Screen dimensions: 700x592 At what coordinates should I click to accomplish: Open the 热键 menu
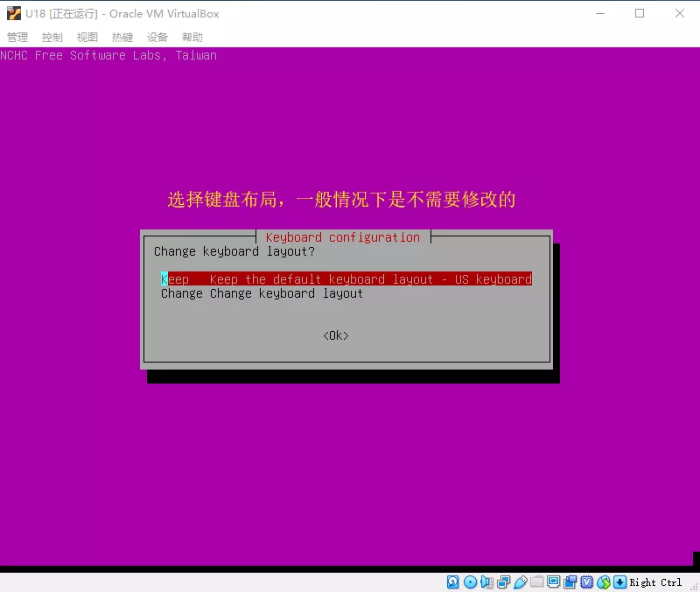122,37
